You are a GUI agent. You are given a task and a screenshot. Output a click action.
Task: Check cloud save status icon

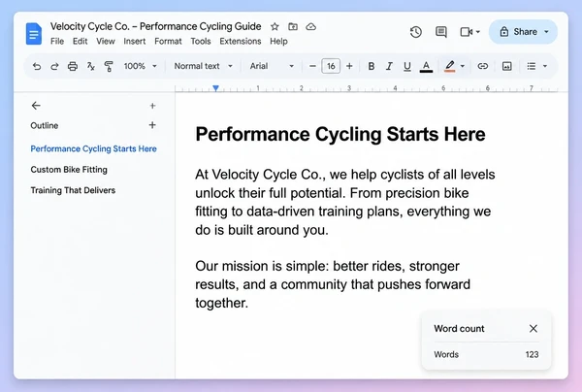311,27
